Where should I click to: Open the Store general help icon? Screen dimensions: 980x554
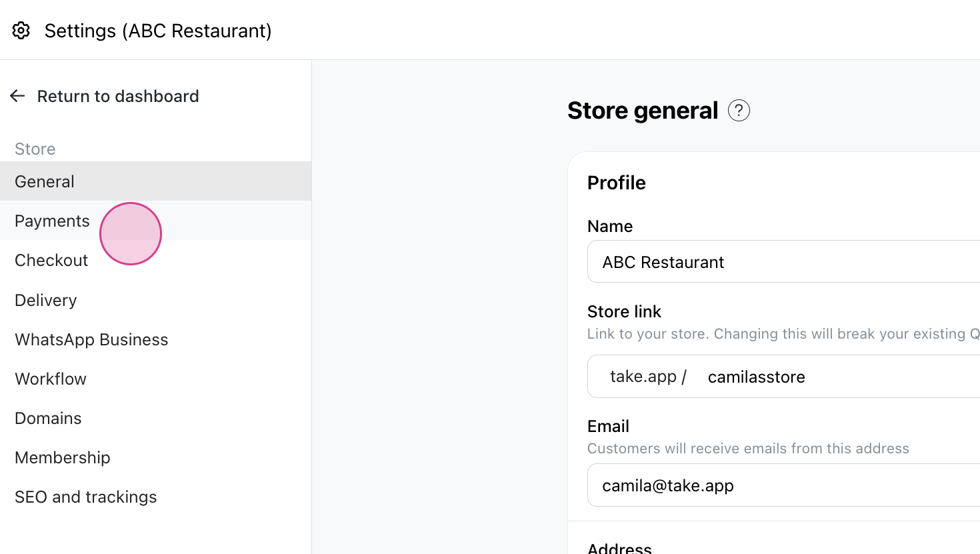(x=739, y=111)
